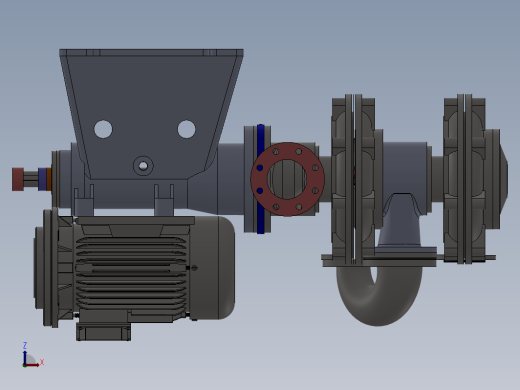Select the small center port on hopper

(x=143, y=166)
